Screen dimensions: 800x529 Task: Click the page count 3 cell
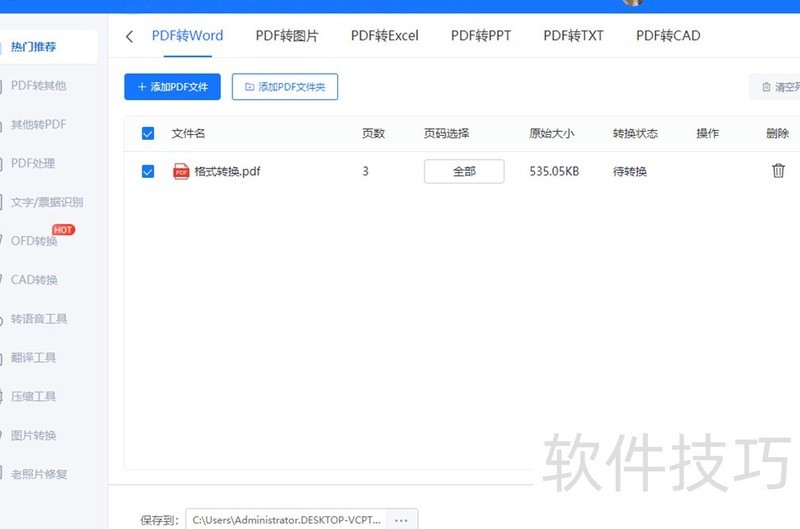tap(365, 171)
